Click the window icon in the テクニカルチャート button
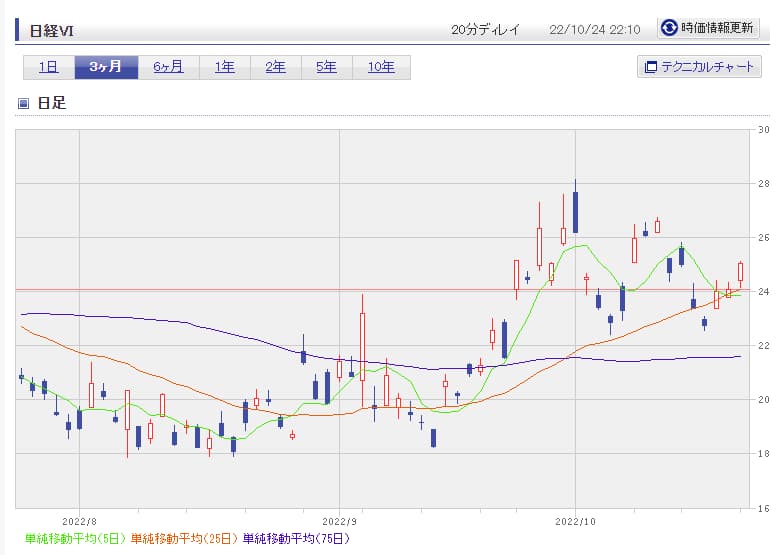Viewport: 780px width, 555px height. pyautogui.click(x=651, y=68)
